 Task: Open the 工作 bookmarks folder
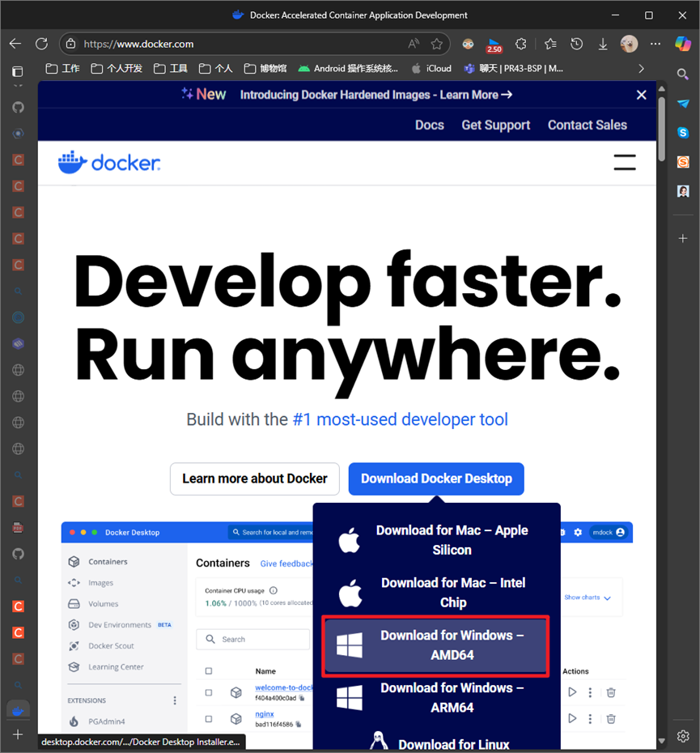pyautogui.click(x=62, y=69)
